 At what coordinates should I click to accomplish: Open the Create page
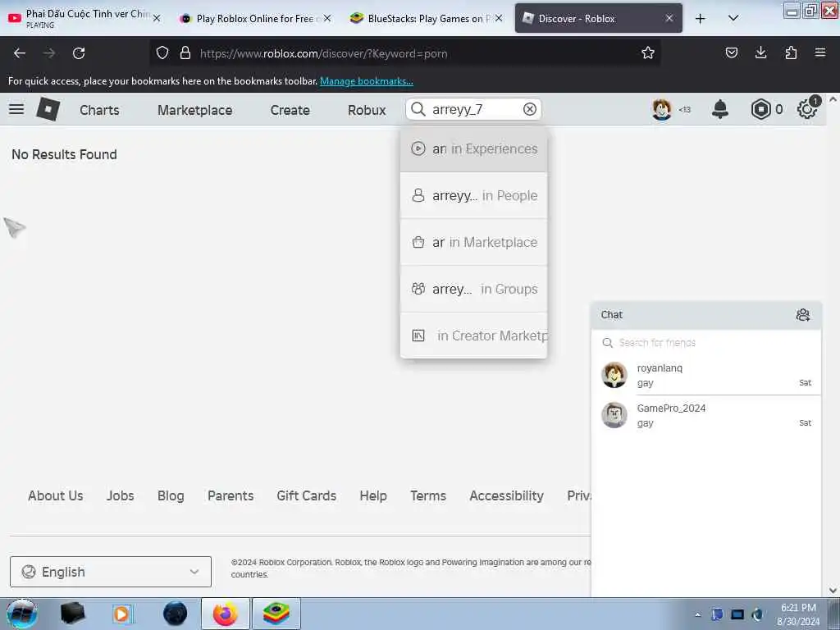point(290,110)
